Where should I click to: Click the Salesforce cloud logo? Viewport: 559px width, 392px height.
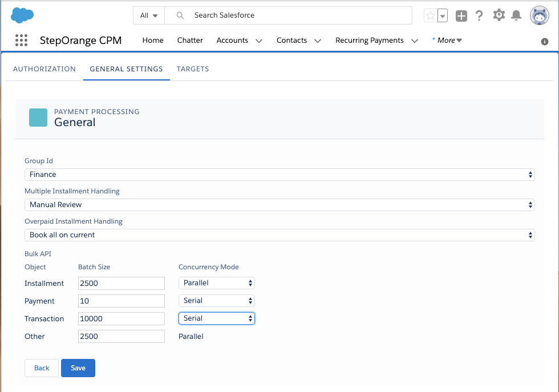point(22,15)
